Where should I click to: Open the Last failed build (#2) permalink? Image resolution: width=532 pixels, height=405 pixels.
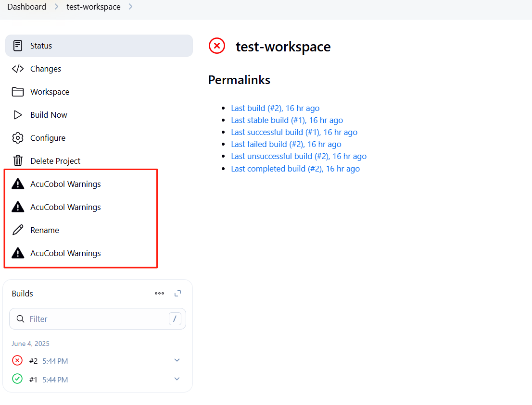point(286,144)
